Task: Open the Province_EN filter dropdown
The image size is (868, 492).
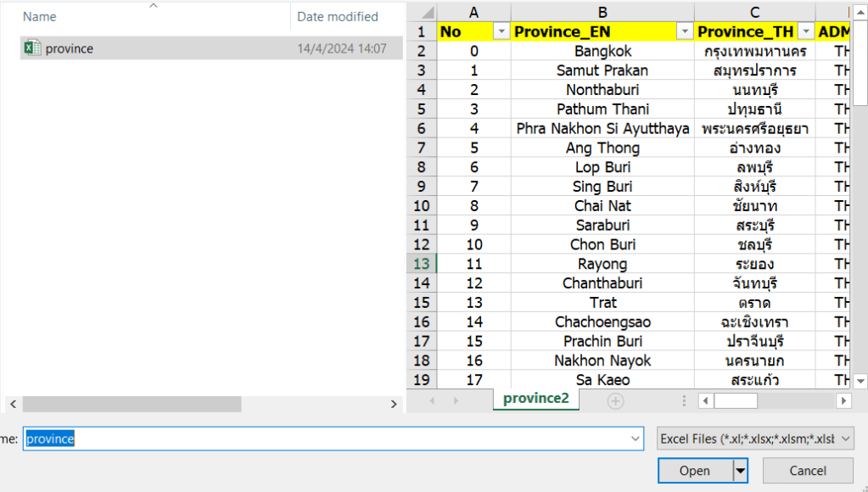Action: (x=684, y=31)
